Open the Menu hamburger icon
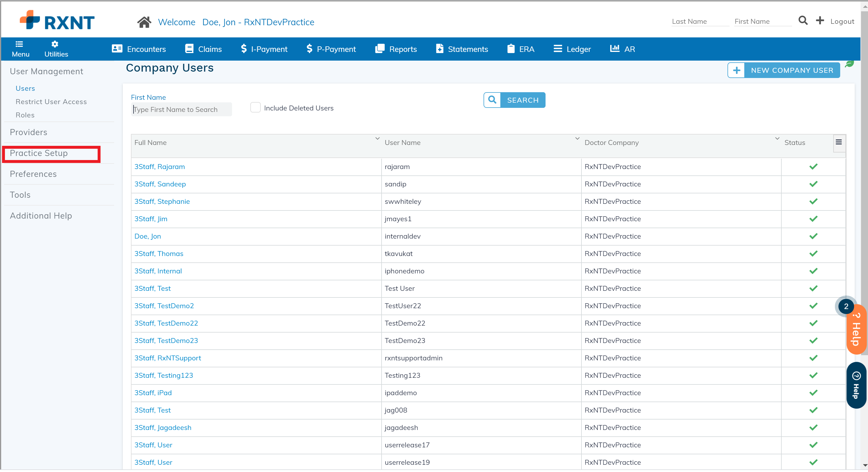The width and height of the screenshot is (868, 472). (x=19, y=44)
